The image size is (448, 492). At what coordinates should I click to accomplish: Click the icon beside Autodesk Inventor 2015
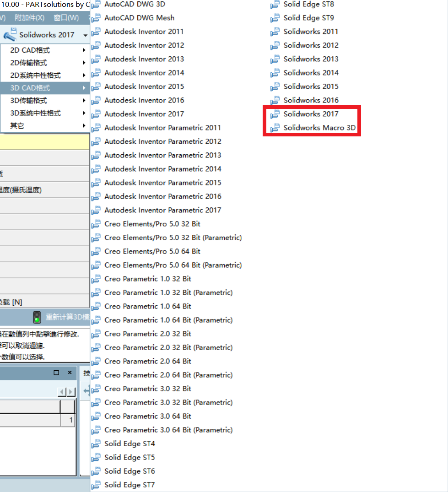pyautogui.click(x=96, y=87)
